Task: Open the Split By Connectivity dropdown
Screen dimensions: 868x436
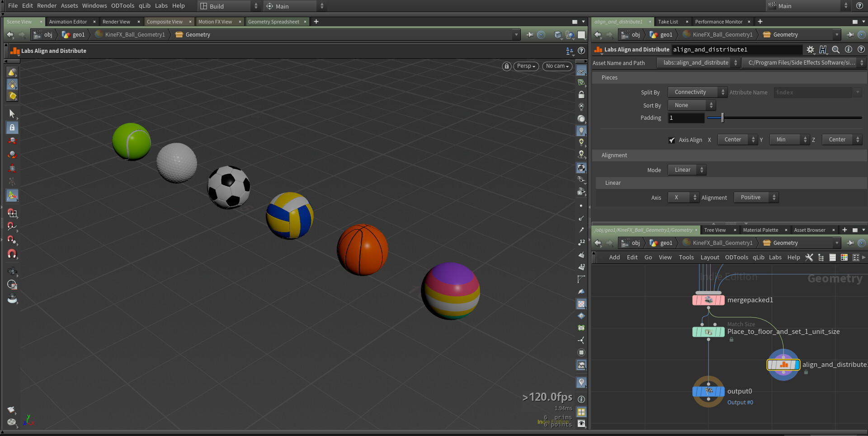Action: [697, 92]
